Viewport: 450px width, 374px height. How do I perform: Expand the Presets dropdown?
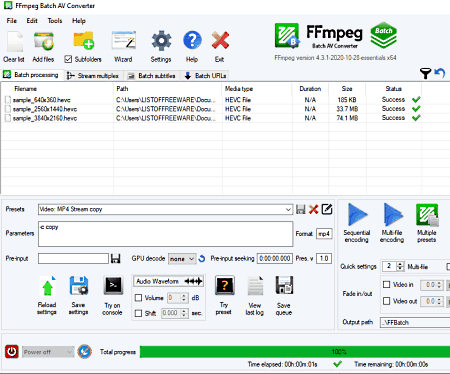tap(288, 210)
